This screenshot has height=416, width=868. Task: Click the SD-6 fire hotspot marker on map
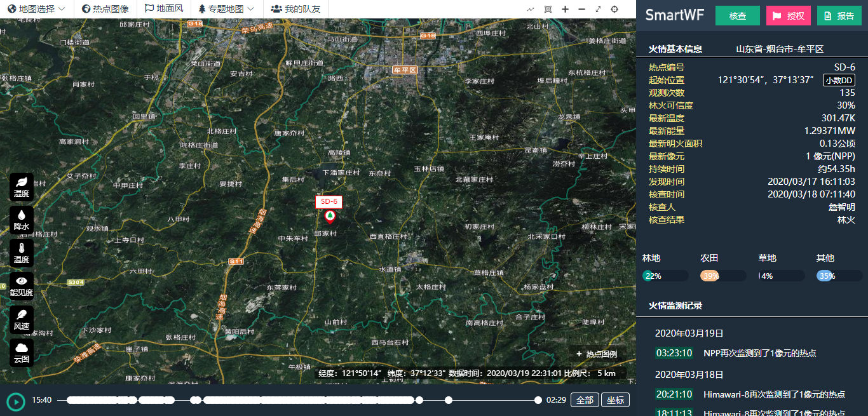tap(330, 217)
